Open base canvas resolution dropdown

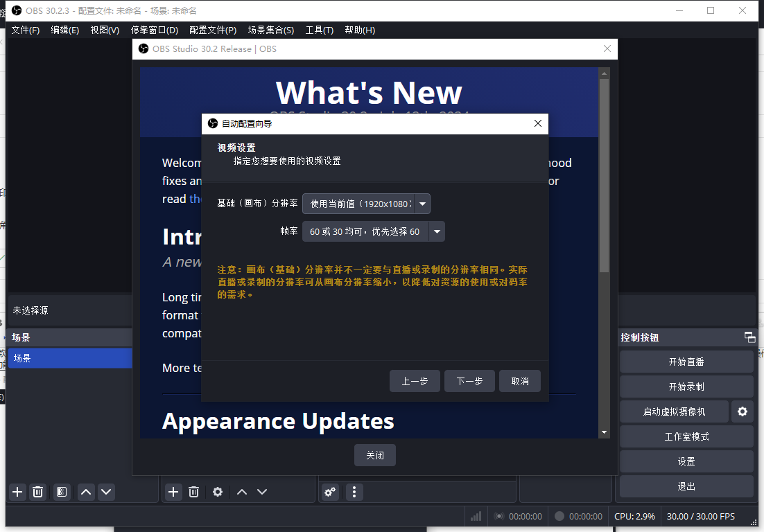[366, 204]
